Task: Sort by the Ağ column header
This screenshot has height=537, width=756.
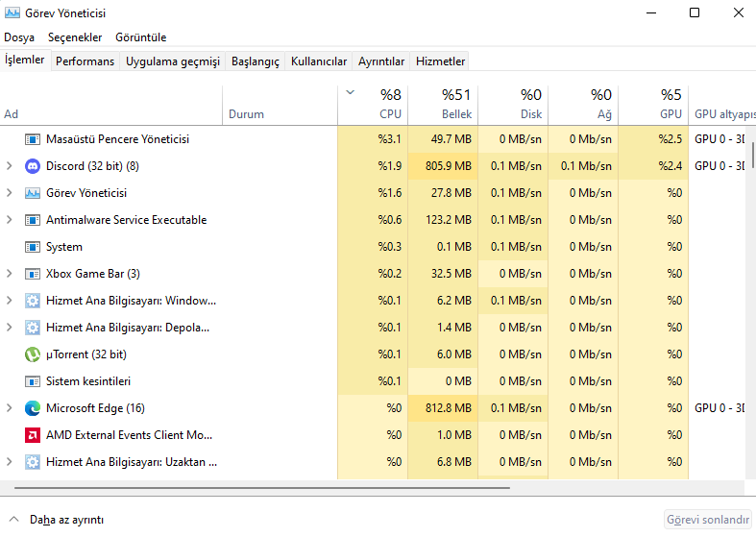Action: pyautogui.click(x=583, y=106)
